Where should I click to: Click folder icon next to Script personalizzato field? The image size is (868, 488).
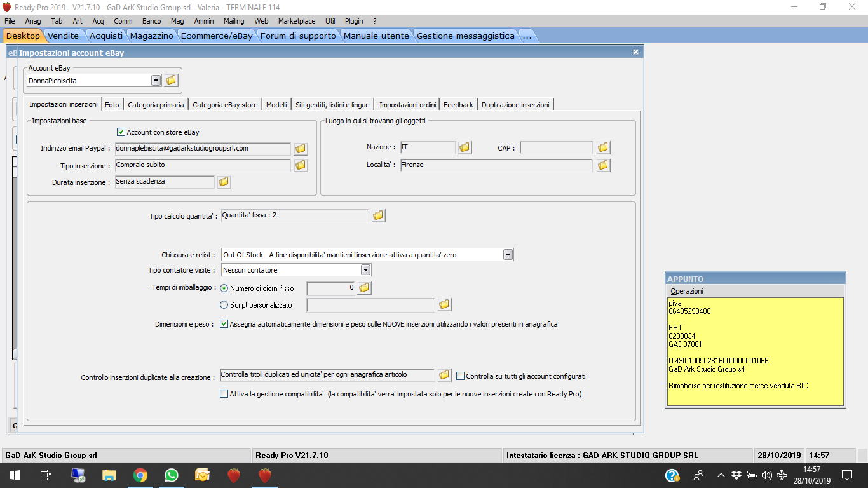pyautogui.click(x=444, y=305)
